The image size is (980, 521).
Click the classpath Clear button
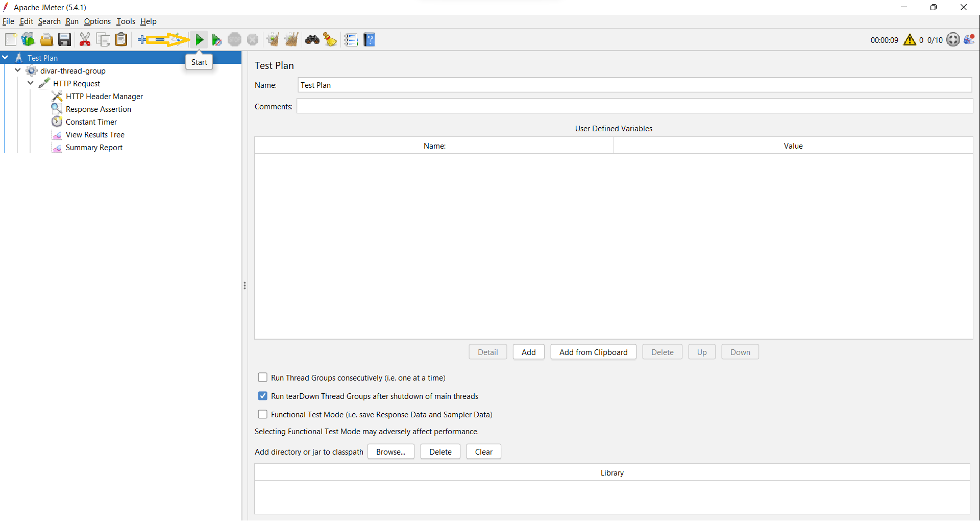click(x=484, y=452)
